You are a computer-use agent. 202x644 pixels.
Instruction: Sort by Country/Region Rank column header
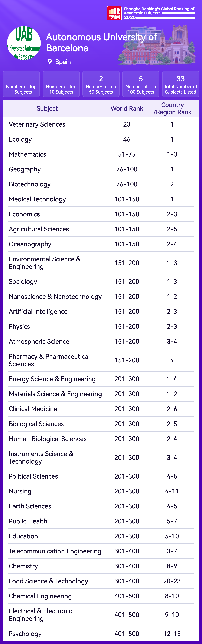click(x=172, y=108)
